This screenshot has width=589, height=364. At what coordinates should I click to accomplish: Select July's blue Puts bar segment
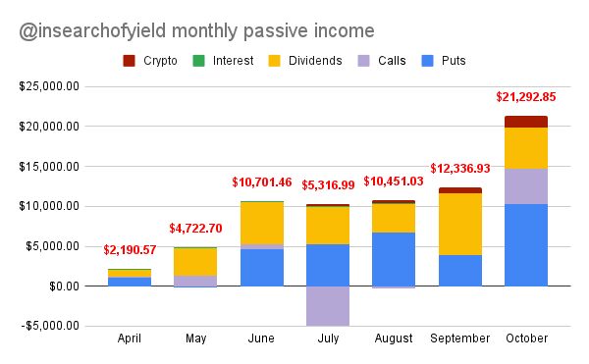[328, 265]
